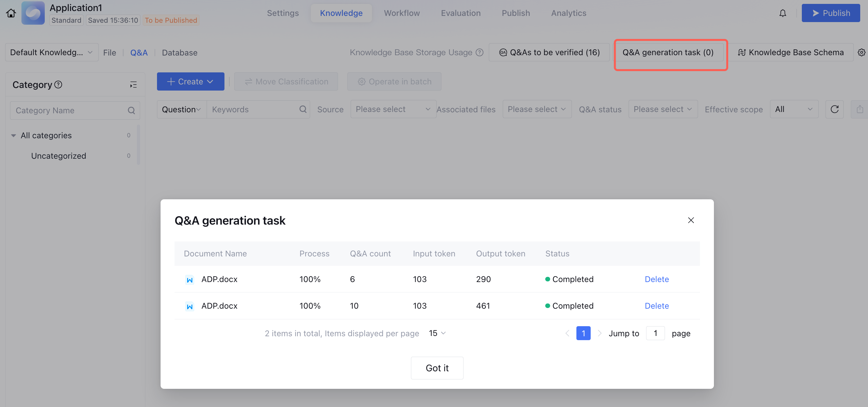This screenshot has width=868, height=407.
Task: Collapse the All categories tree node
Action: click(x=14, y=136)
